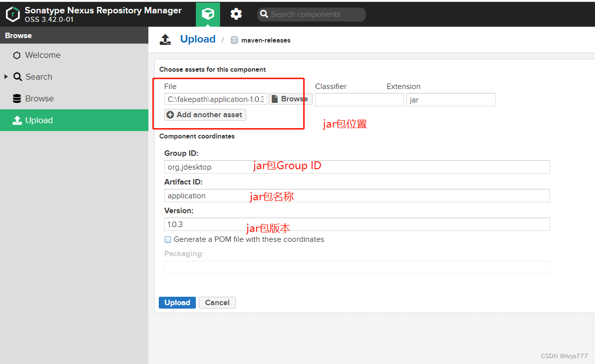
Task: Click the Upload tray icon in sidebar
Action: tap(17, 120)
